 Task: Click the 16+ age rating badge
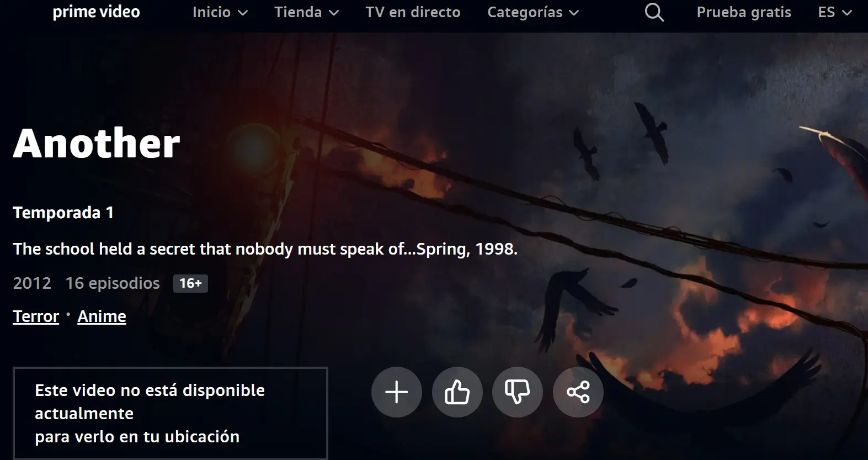[x=190, y=283]
